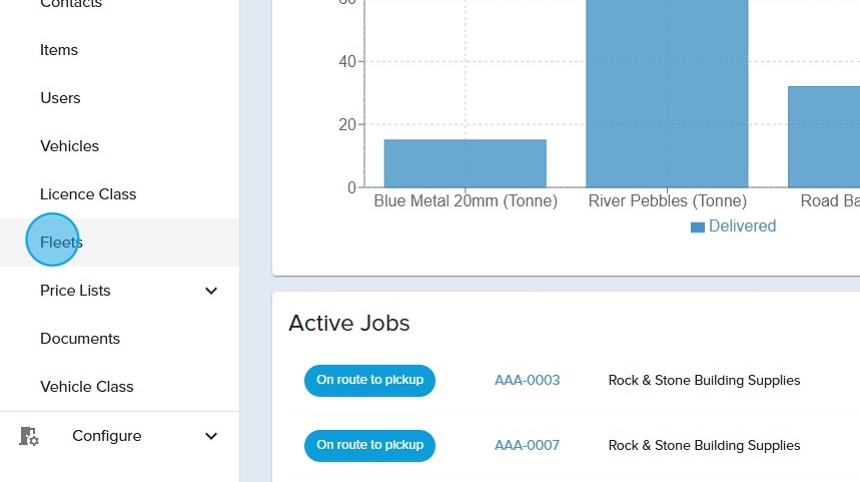Open job AAA-0003 link
The width and height of the screenshot is (860, 482).
click(x=527, y=380)
